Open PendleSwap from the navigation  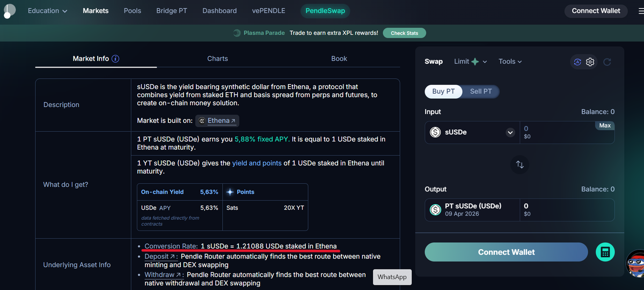point(325,11)
